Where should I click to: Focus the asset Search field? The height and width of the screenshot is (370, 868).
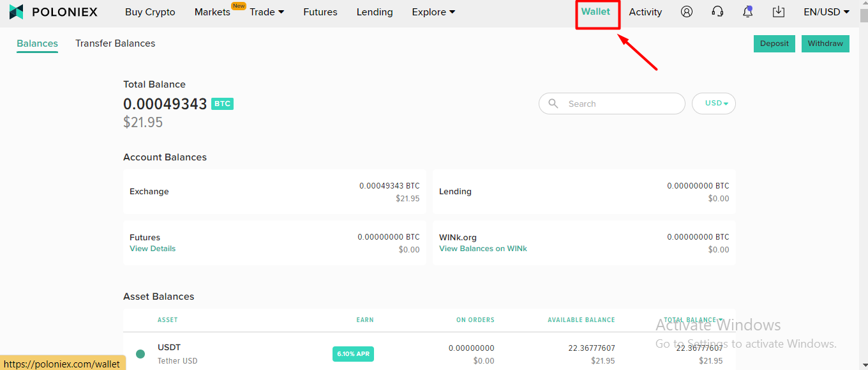click(x=612, y=104)
